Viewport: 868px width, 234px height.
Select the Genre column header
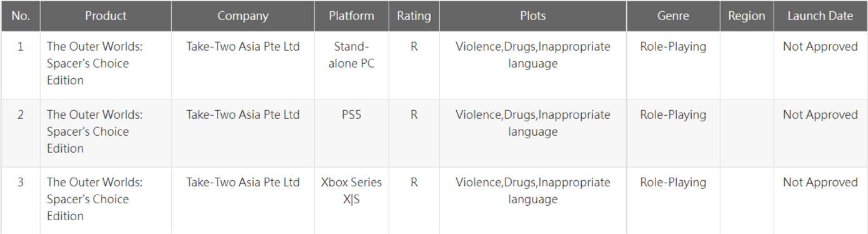[x=673, y=16]
